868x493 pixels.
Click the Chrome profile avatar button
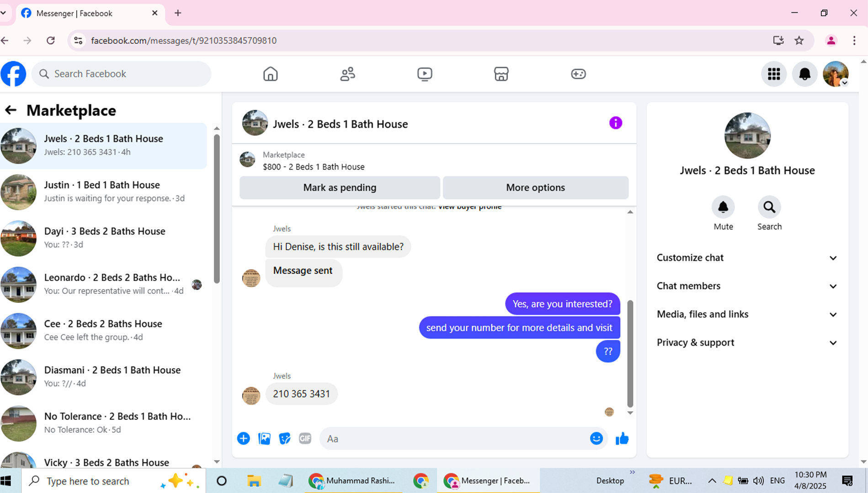tap(831, 40)
